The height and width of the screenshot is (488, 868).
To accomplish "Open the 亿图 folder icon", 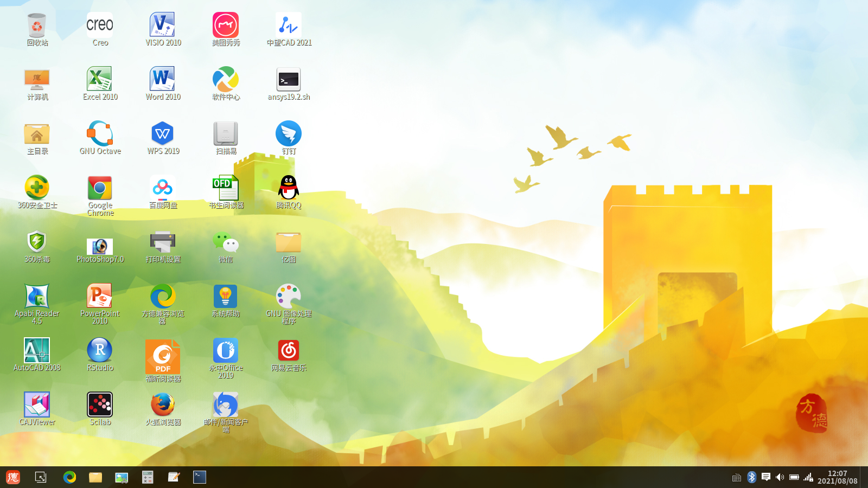I will point(289,242).
